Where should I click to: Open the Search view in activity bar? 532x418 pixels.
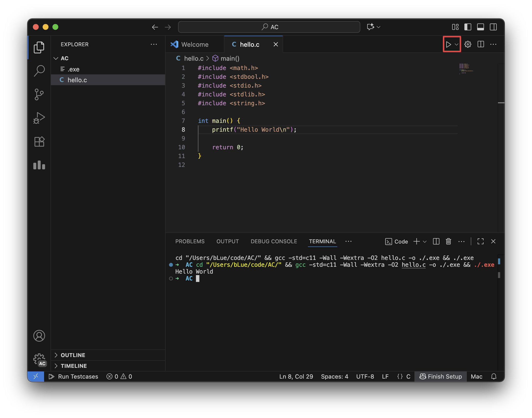point(39,71)
